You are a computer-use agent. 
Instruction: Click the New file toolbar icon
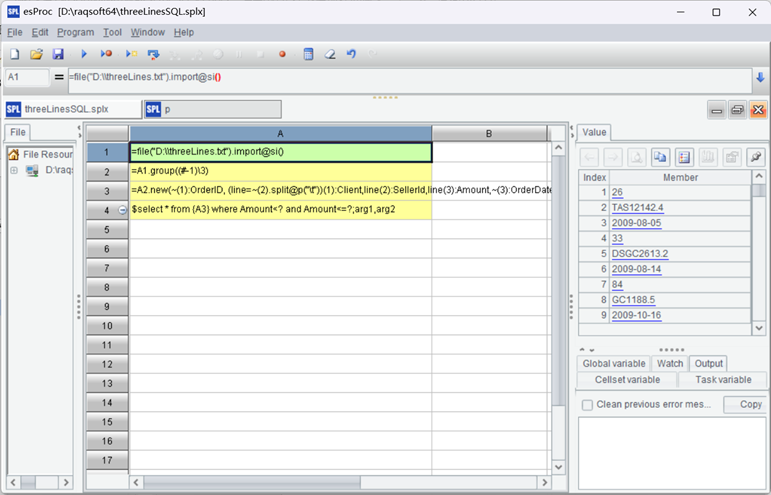coord(14,54)
